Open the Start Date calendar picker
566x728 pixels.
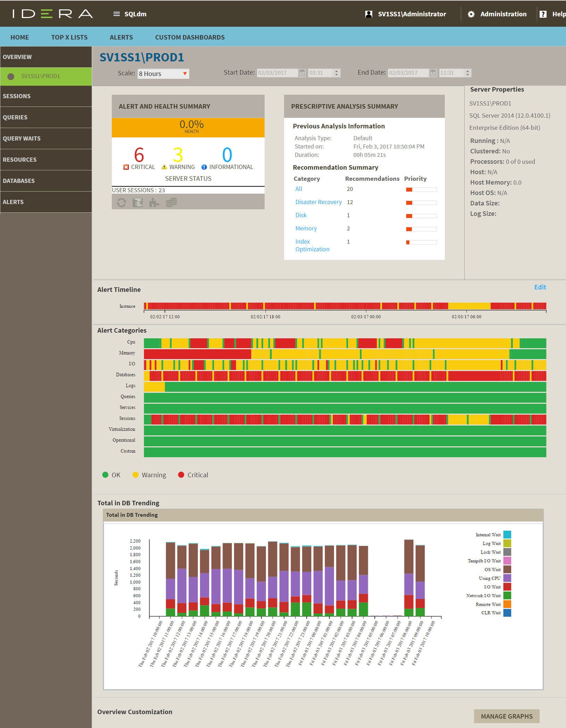(302, 73)
